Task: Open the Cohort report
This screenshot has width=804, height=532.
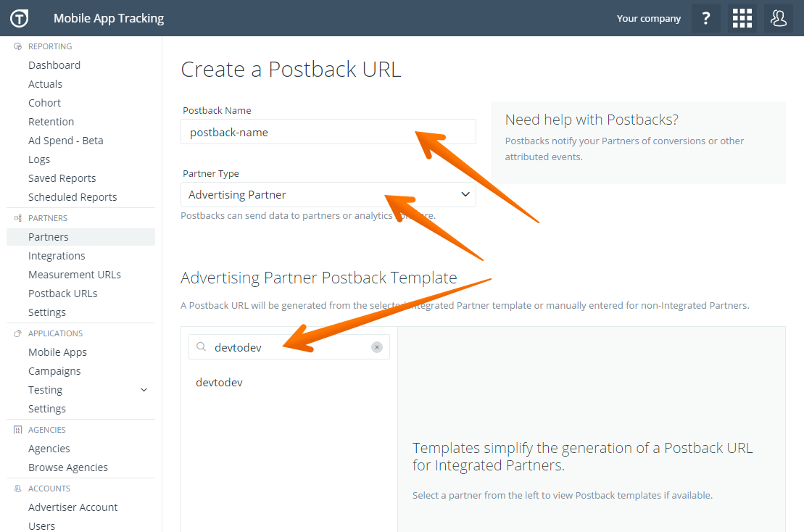Action: [44, 103]
